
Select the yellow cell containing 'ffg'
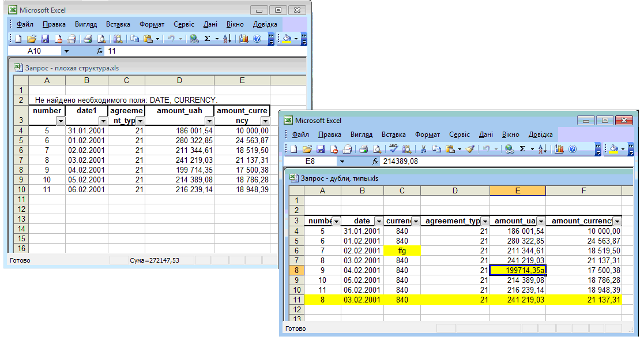point(402,251)
